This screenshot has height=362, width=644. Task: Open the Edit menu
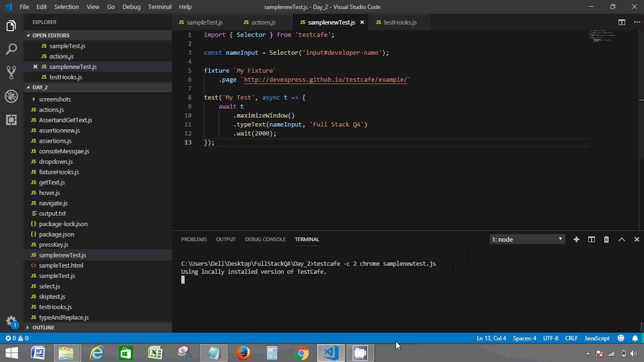click(42, 7)
